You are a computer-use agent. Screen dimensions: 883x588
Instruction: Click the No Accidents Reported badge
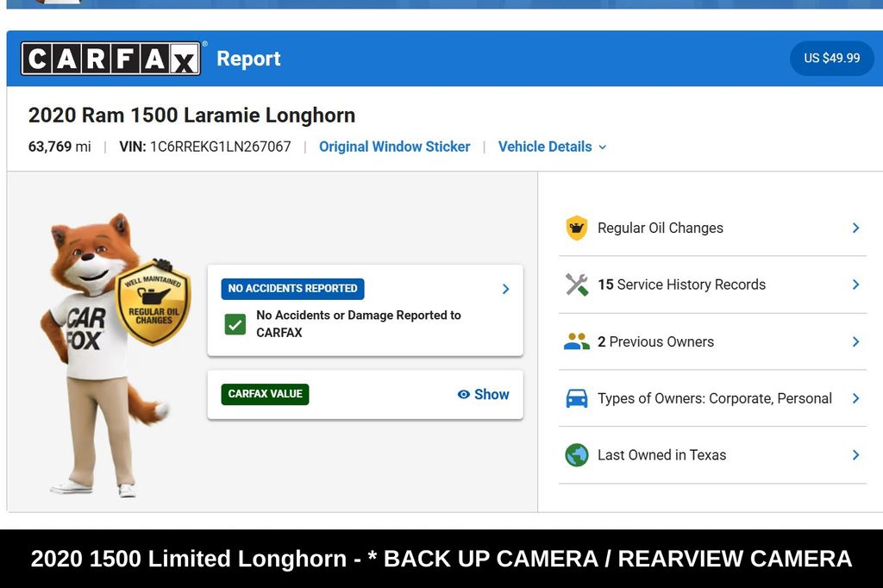click(292, 288)
